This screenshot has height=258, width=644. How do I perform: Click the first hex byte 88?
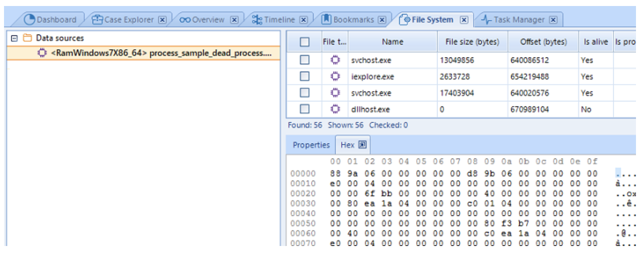(x=335, y=173)
